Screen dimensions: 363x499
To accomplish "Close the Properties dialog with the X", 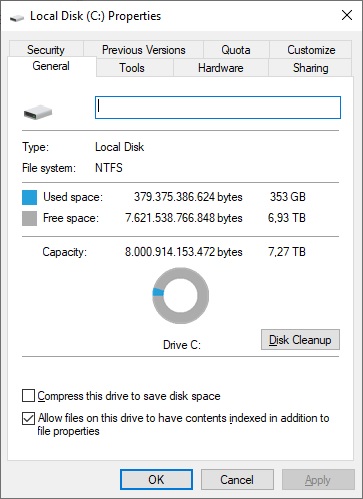I will tap(347, 15).
